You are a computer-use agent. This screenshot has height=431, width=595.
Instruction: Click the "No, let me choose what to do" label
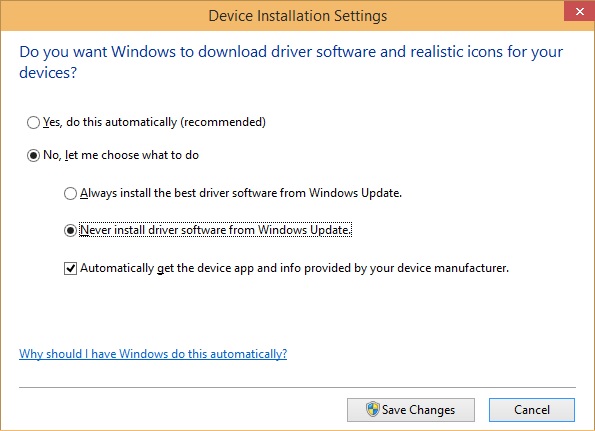coord(121,155)
